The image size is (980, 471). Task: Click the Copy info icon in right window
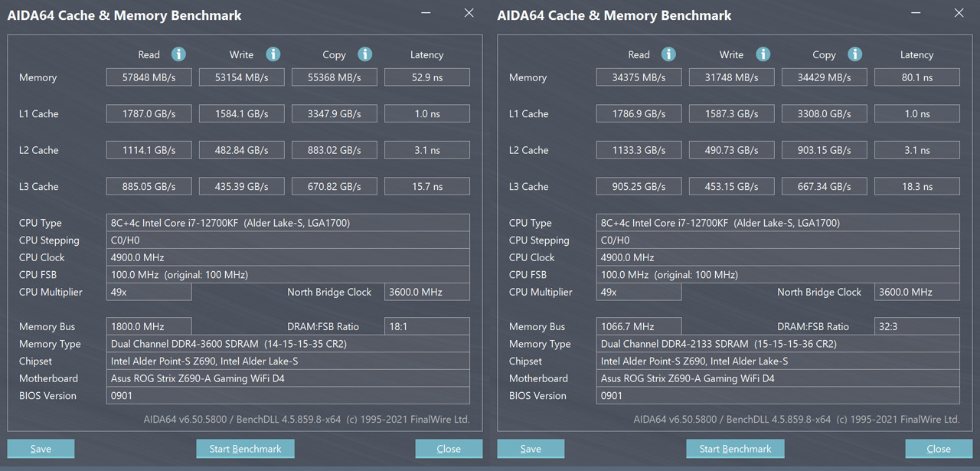coord(855,54)
